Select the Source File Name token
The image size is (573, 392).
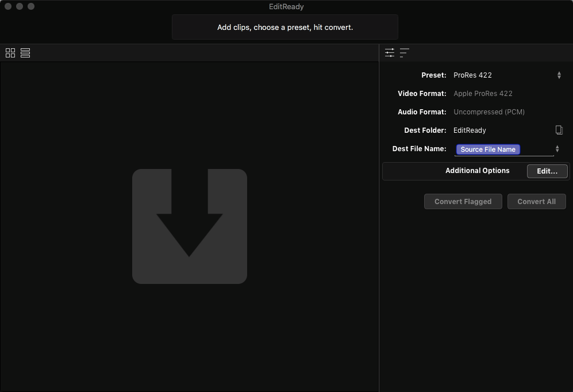(487, 149)
